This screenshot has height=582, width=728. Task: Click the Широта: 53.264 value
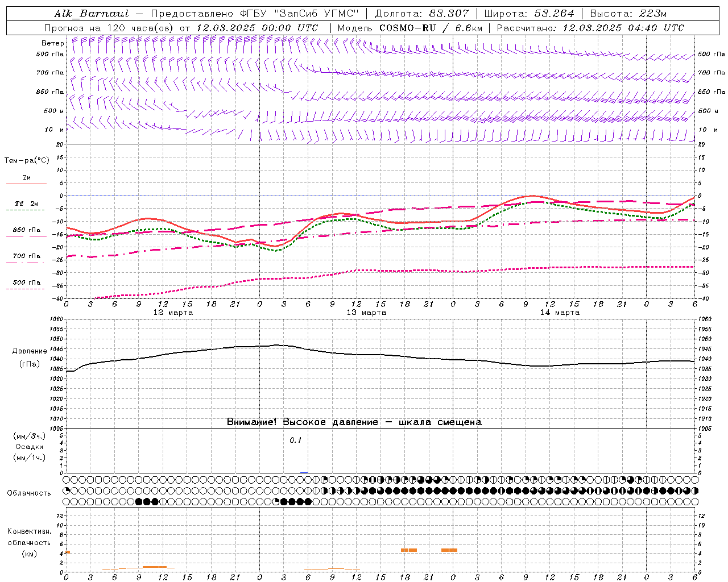529,14
